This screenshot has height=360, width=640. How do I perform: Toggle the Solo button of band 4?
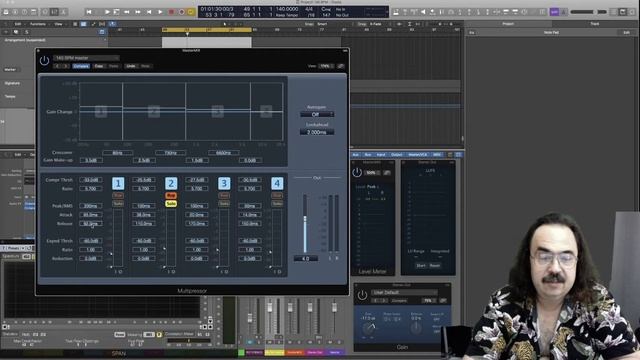pyautogui.click(x=277, y=203)
